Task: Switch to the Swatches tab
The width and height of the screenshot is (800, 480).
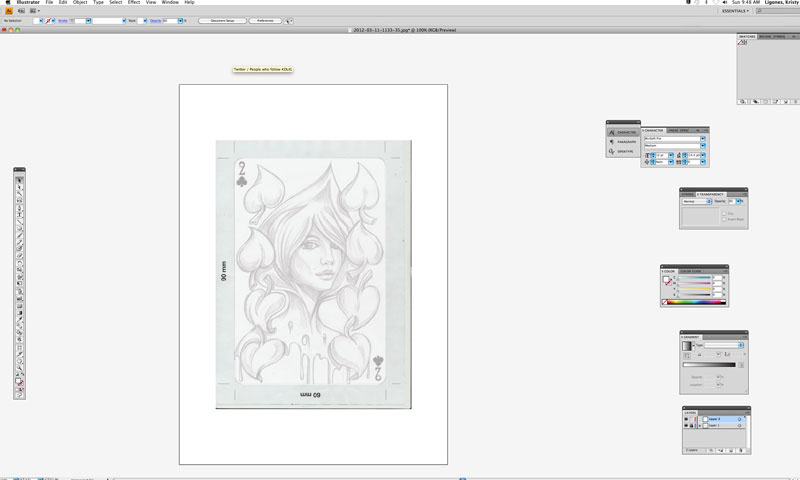Action: coord(747,37)
